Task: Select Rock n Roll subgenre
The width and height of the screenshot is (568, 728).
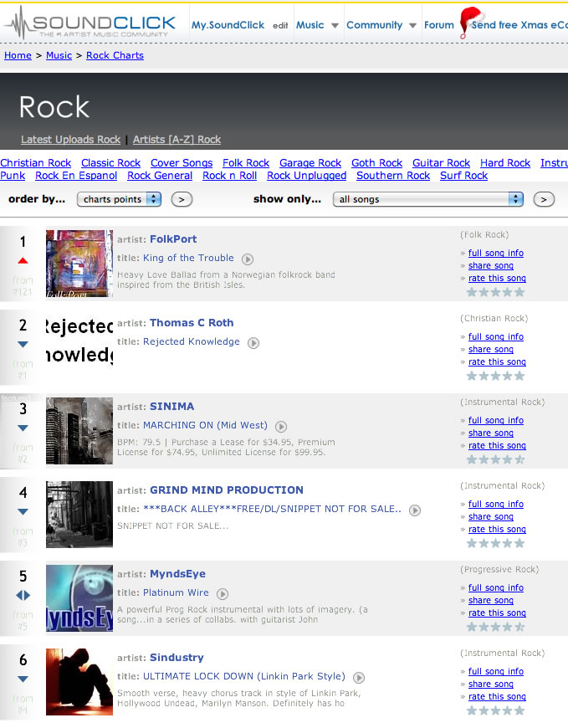Action: click(x=230, y=176)
